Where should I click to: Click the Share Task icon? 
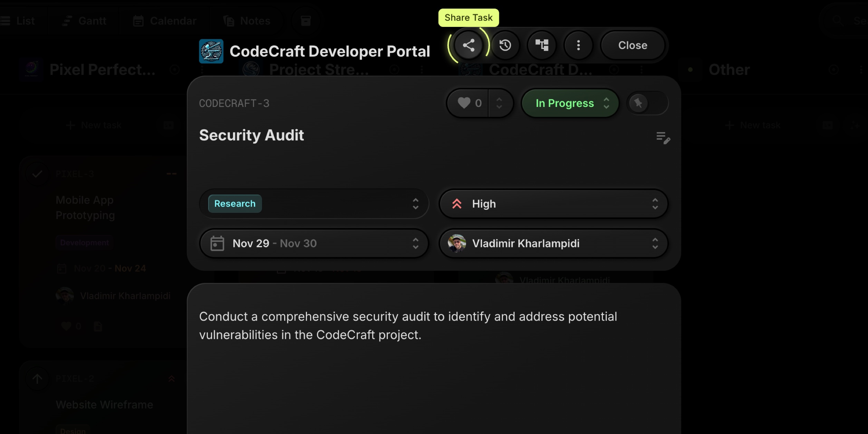point(468,45)
